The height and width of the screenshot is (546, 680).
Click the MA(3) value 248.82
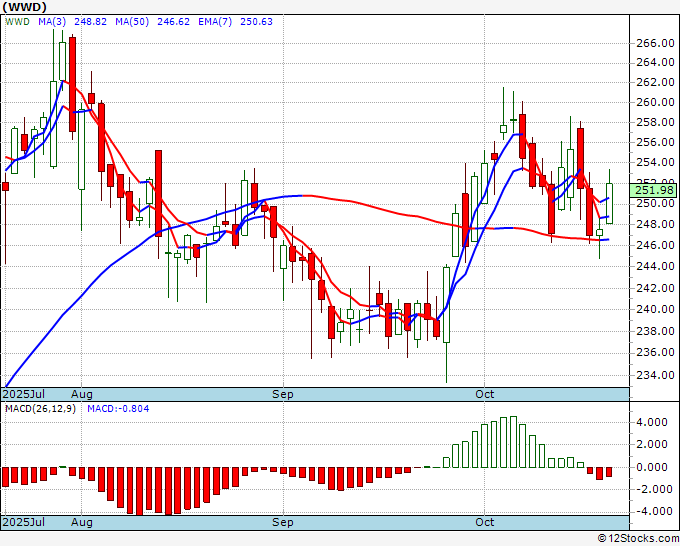pyautogui.click(x=90, y=21)
